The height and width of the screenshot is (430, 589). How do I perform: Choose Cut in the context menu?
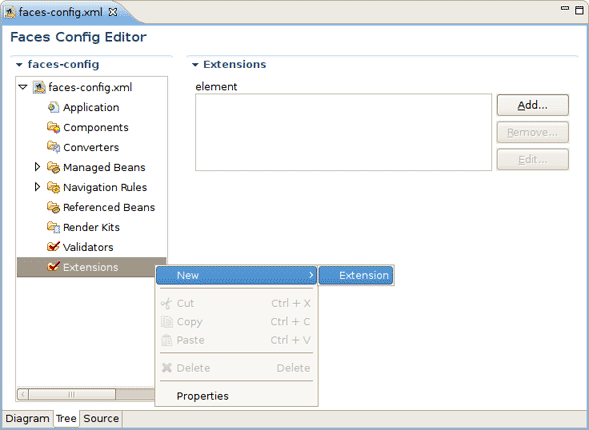(237, 303)
